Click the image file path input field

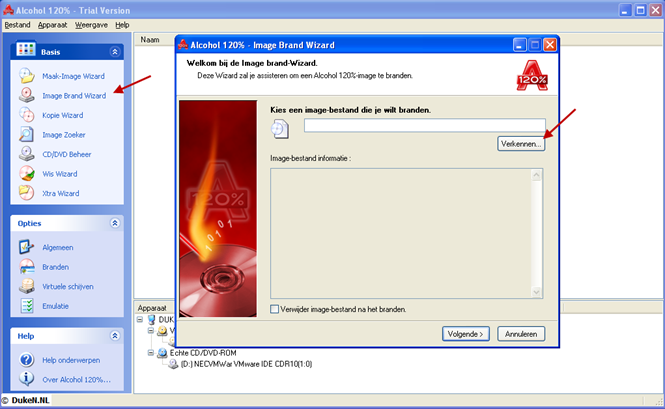pyautogui.click(x=425, y=125)
